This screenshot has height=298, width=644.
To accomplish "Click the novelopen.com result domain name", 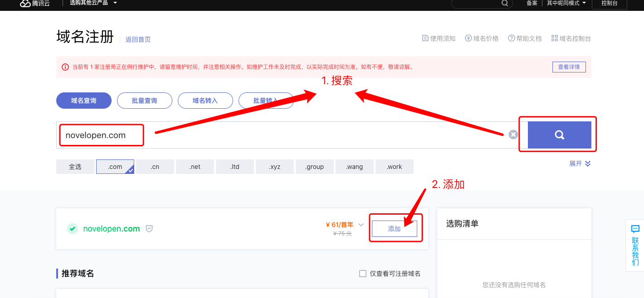I will (112, 229).
